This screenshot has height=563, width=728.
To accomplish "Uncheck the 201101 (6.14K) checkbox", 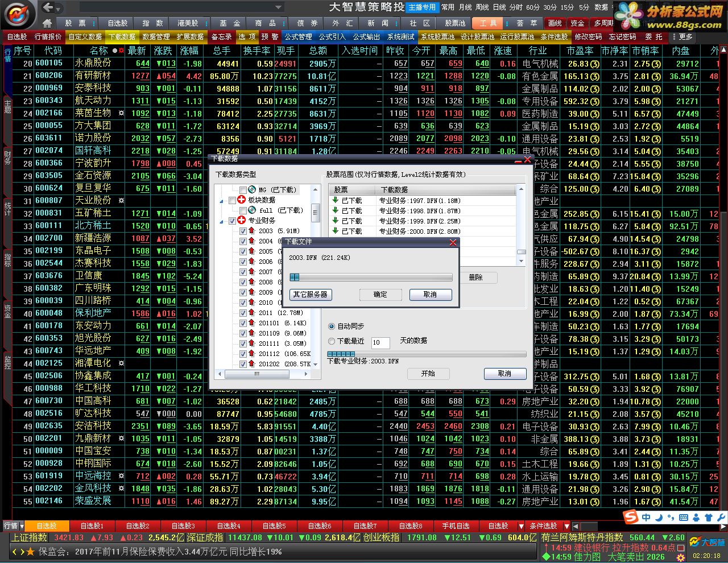I will (243, 323).
